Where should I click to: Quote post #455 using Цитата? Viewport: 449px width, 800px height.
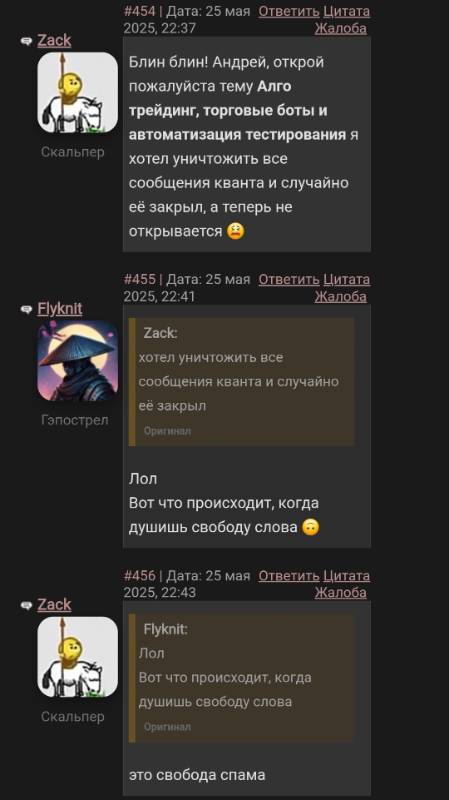(347, 280)
